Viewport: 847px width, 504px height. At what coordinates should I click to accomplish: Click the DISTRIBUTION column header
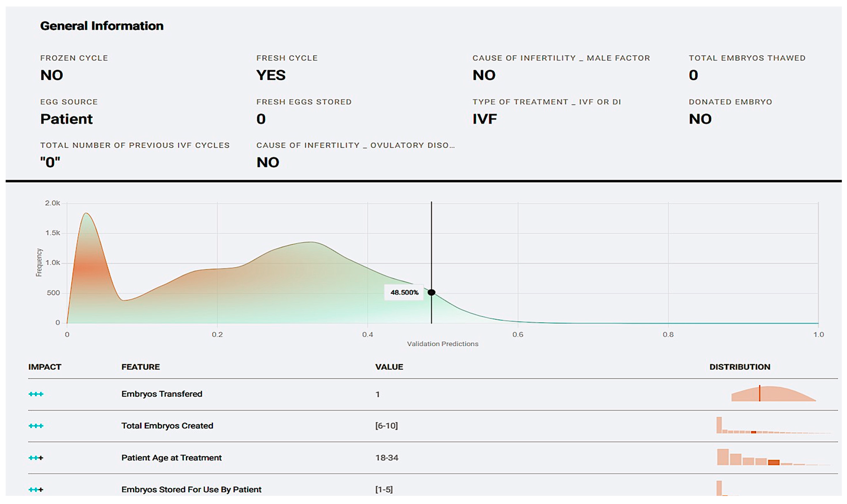pyautogui.click(x=740, y=367)
